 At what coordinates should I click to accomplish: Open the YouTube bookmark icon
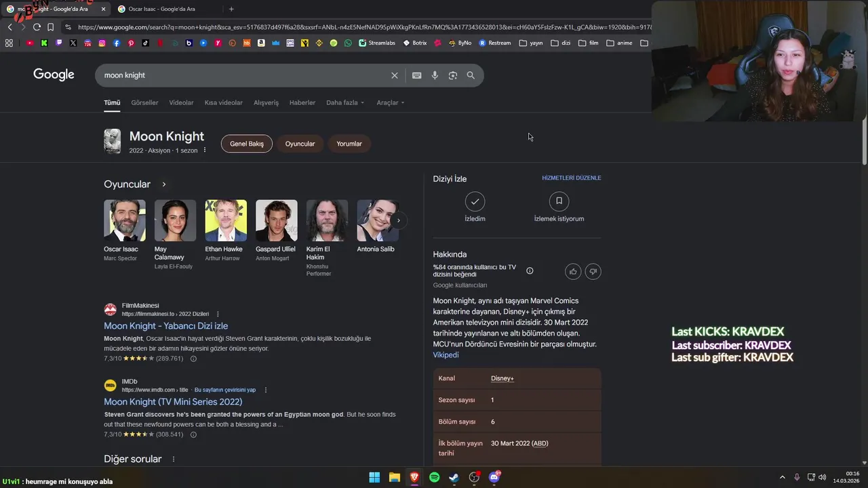click(30, 43)
